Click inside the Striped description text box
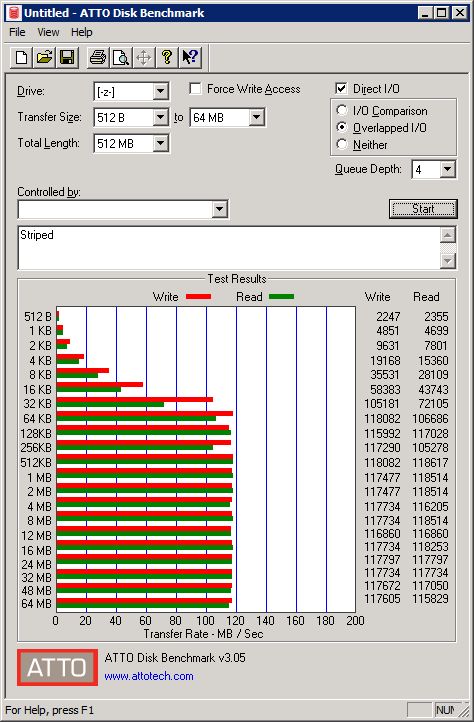Viewport: 474px width, 722px height. coord(229,248)
